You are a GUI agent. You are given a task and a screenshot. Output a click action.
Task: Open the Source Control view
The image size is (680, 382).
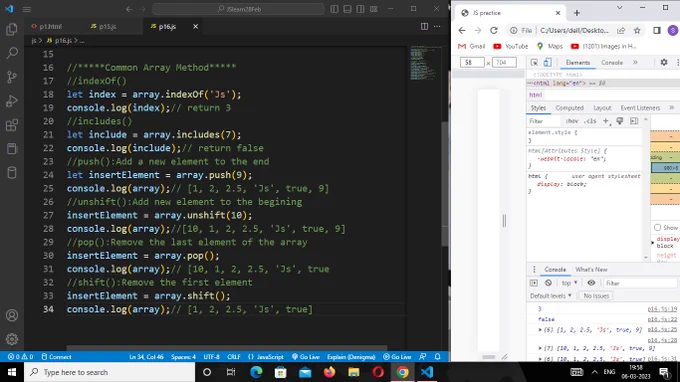(x=12, y=77)
